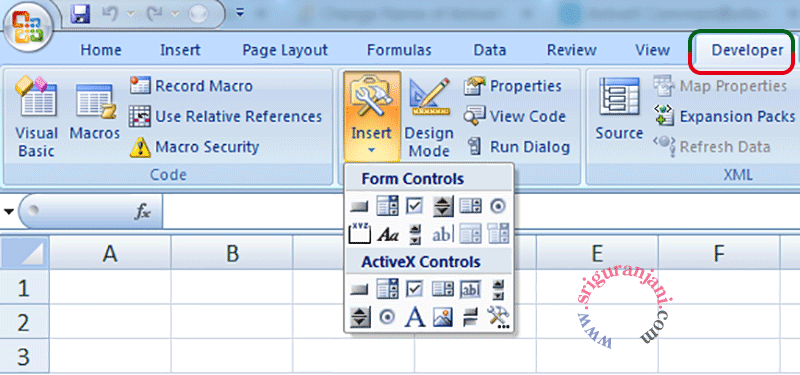Insert a Form Controls check box
The width and height of the screenshot is (800, 375).
click(415, 207)
